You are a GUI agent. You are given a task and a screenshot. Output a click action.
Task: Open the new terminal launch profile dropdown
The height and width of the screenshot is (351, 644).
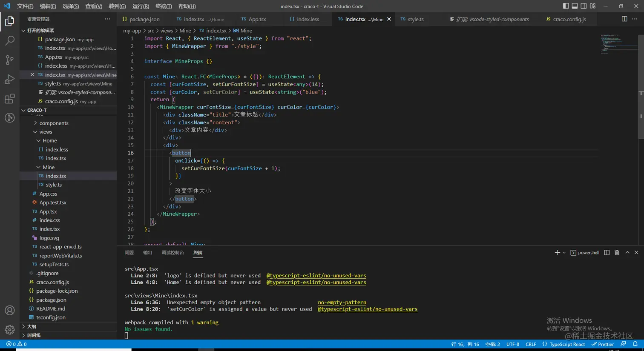tap(564, 253)
